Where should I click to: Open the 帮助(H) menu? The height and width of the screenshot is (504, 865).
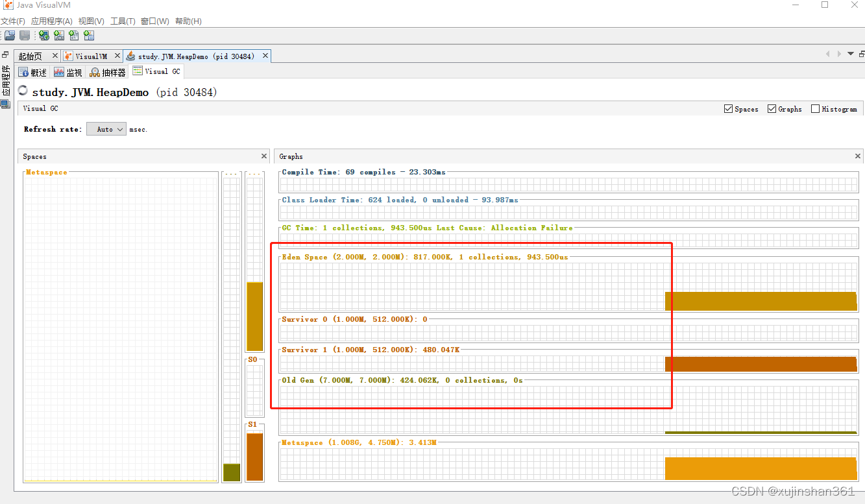(188, 21)
